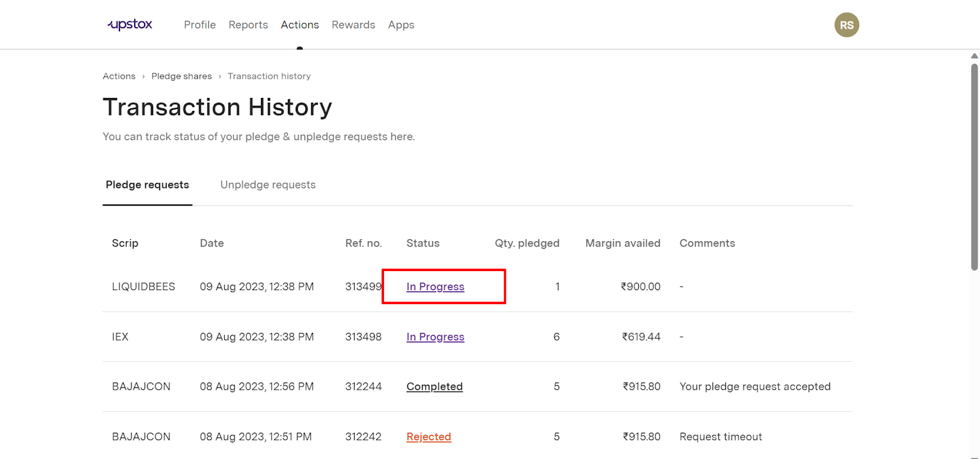Click the Transaction history breadcrumb
The height and width of the screenshot is (459, 980).
coord(269,76)
